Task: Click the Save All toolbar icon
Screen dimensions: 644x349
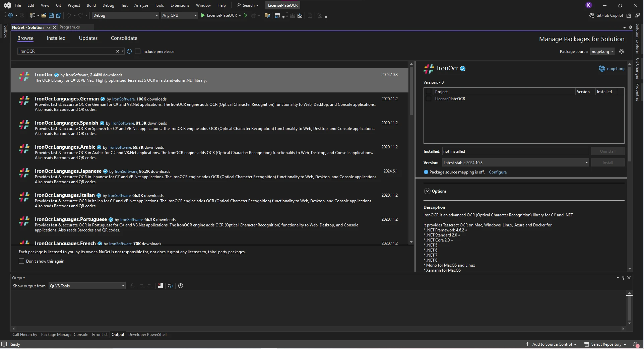Action: click(59, 15)
